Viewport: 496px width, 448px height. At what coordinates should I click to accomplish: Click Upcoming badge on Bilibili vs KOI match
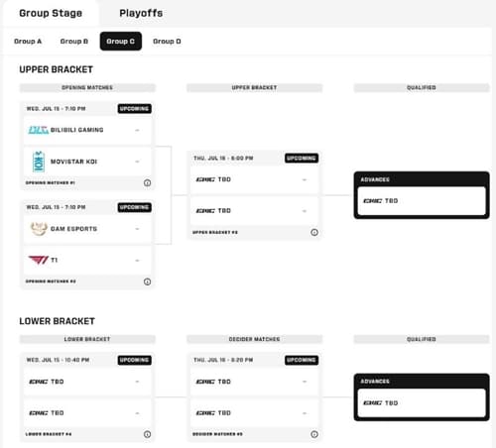[x=135, y=109]
